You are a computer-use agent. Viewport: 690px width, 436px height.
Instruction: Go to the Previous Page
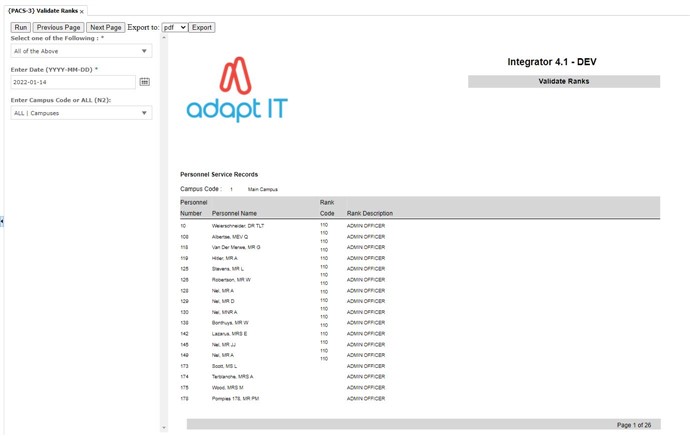point(58,27)
